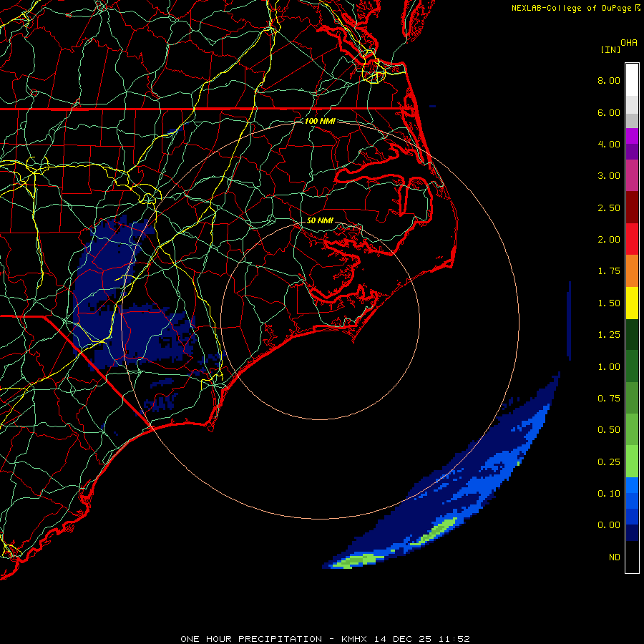Select the 0.10 legend value
Screen dimensions: 644x644
tap(609, 494)
